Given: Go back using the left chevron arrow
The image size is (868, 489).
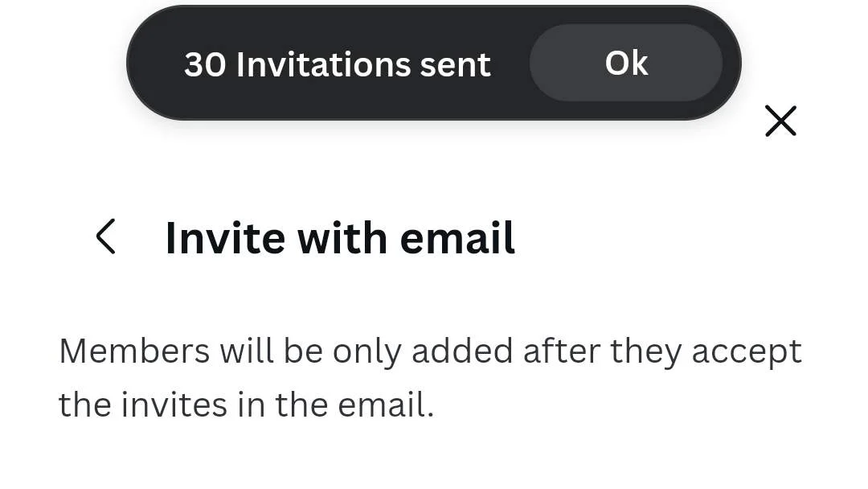Looking at the screenshot, I should coord(106,236).
